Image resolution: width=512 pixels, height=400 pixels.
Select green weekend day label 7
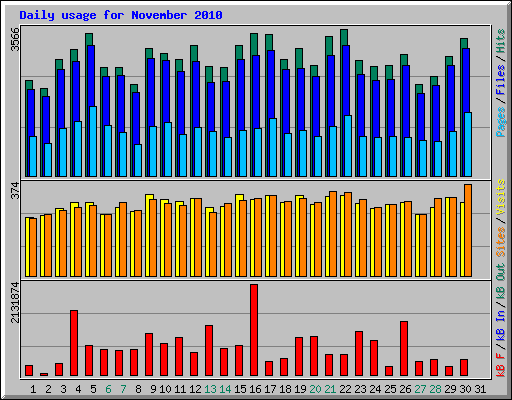(x=123, y=389)
